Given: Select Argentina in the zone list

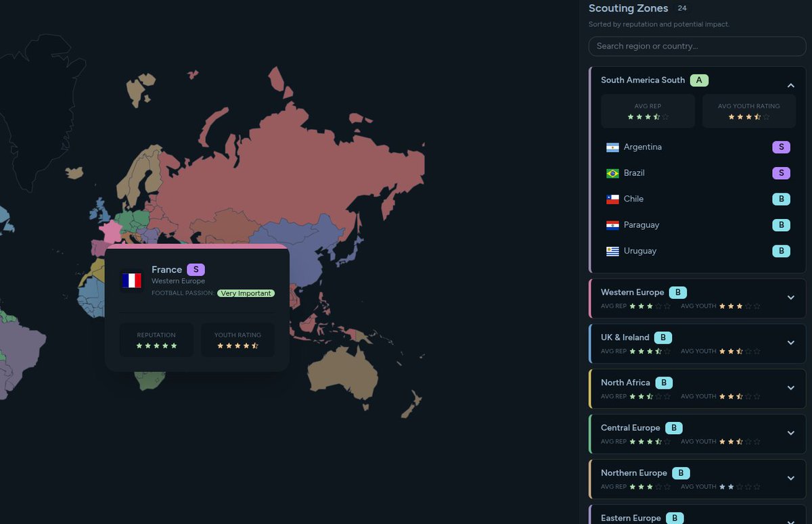Looking at the screenshot, I should click(698, 147).
